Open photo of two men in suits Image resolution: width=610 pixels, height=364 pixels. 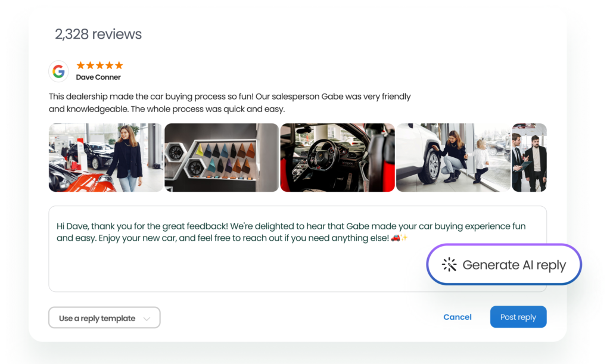(x=529, y=157)
